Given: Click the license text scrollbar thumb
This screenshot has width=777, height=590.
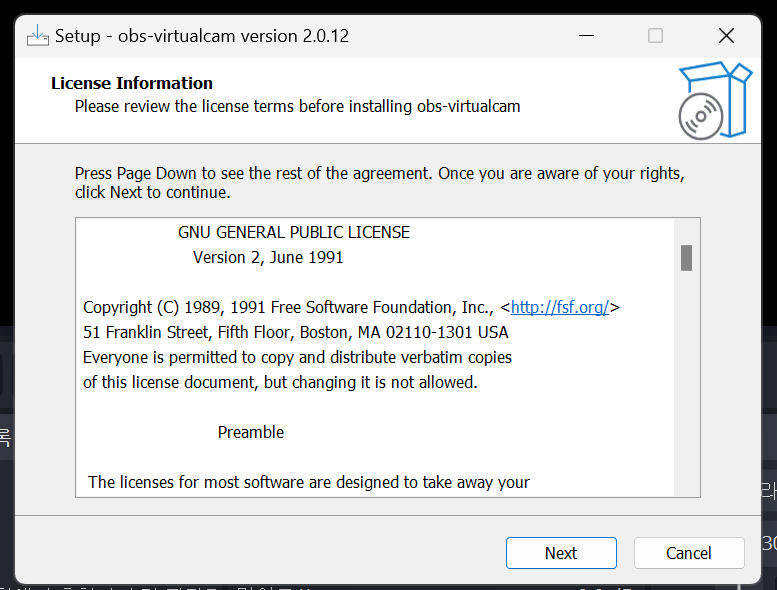Looking at the screenshot, I should click(686, 258).
